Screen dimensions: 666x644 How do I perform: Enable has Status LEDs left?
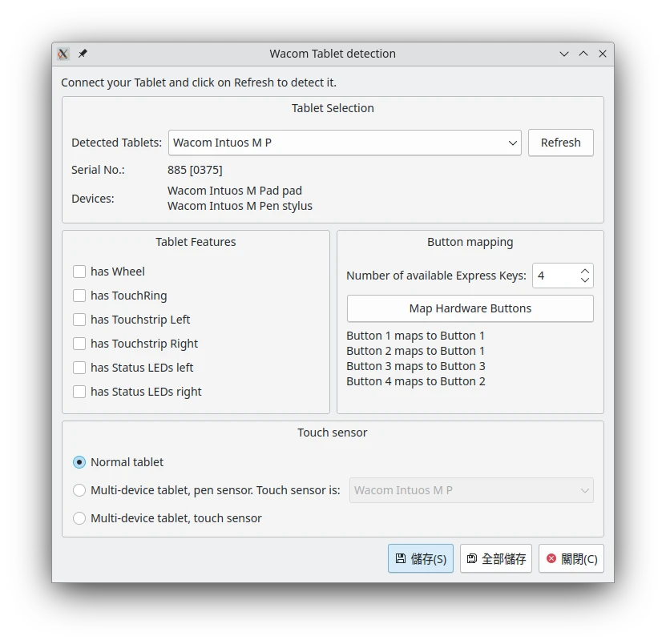79,368
